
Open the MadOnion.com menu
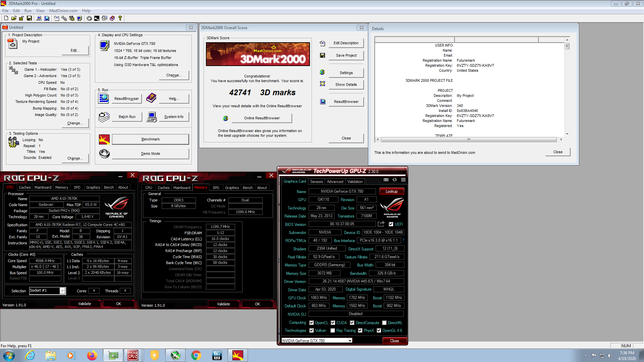[x=63, y=11]
